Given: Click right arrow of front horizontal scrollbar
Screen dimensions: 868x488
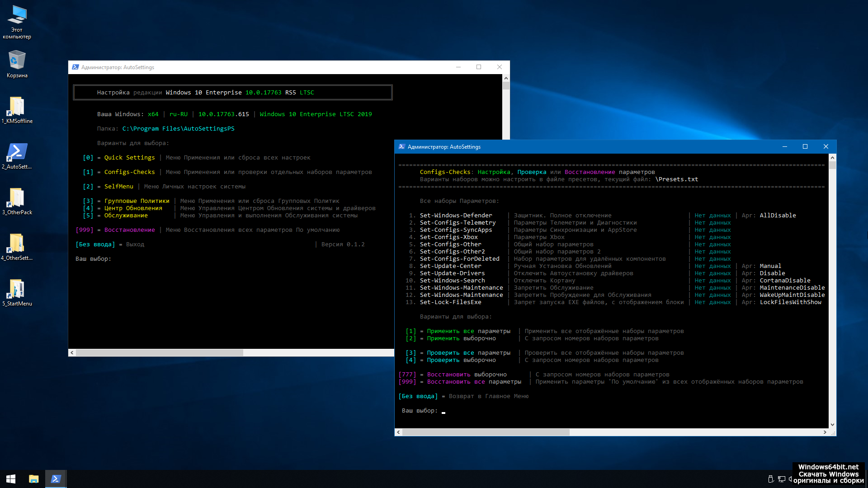Looking at the screenshot, I should [825, 432].
